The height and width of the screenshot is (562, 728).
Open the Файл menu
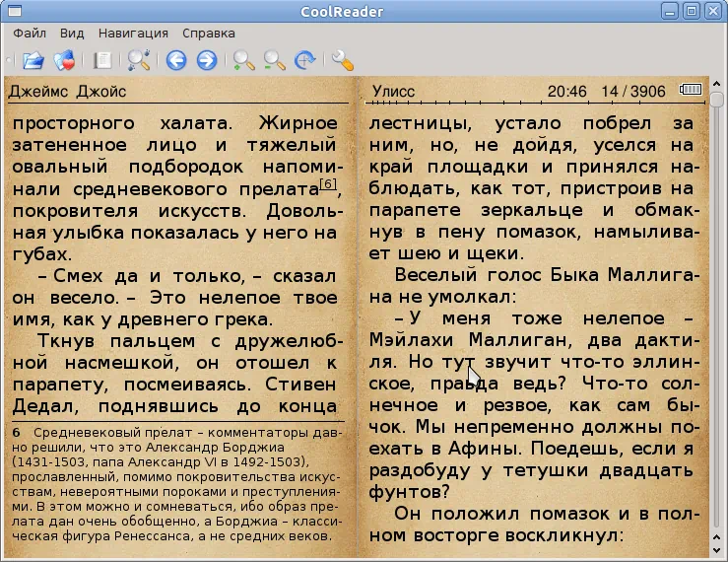coord(31,33)
